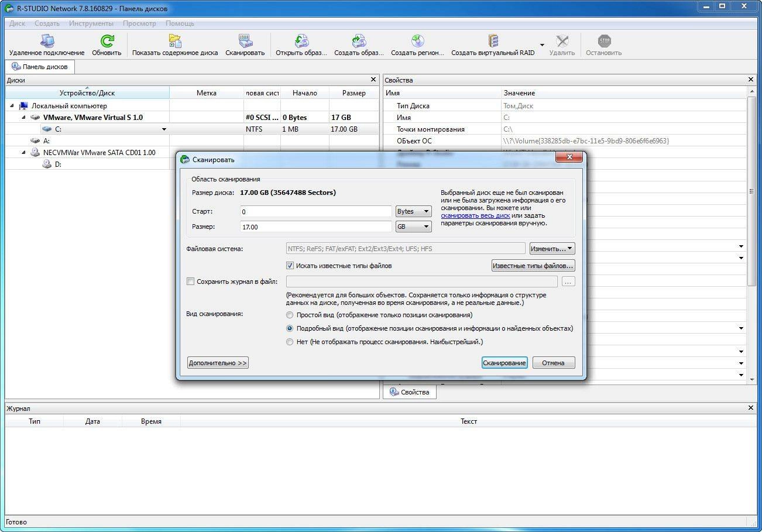Screen dimensions: 762x532
Task: Collapse the Локальный компьютер tree node
Action: 12,106
